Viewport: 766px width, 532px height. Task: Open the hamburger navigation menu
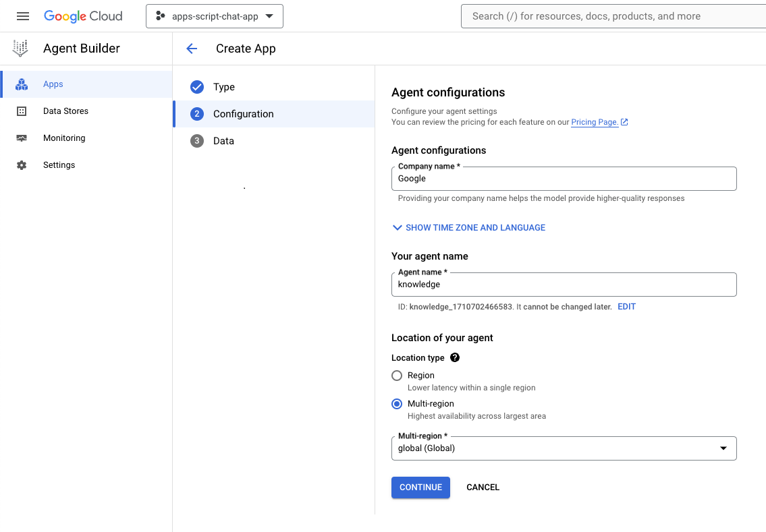click(23, 16)
